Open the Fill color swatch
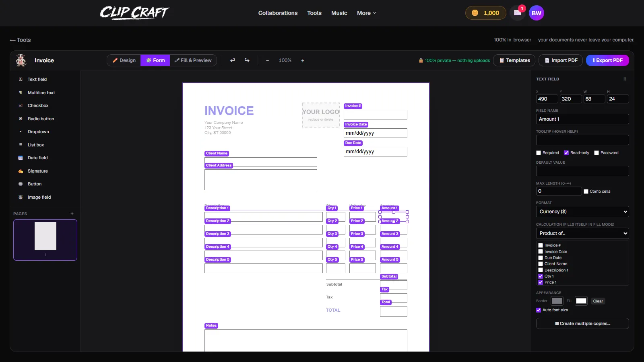 pos(581,301)
